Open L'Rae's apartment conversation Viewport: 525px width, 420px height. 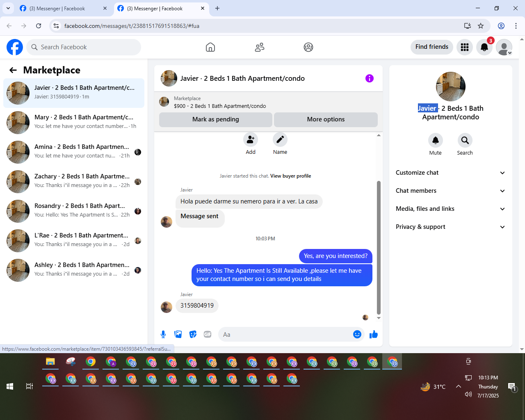tap(74, 241)
